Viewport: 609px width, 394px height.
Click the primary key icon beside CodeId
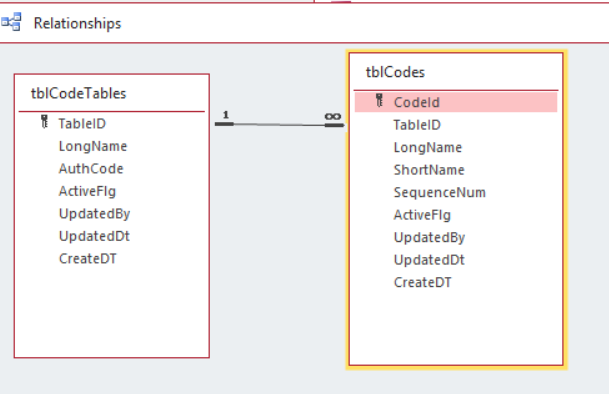379,101
